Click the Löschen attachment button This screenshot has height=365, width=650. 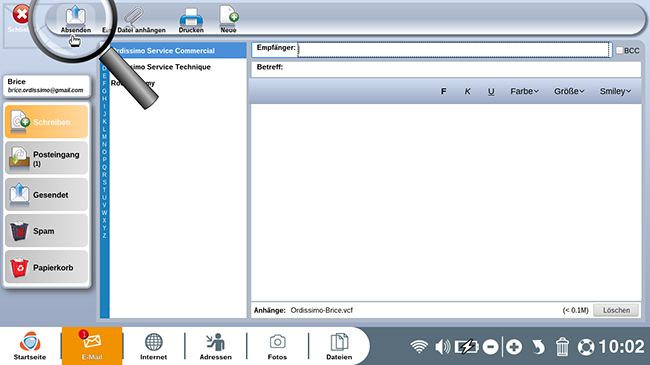coord(616,310)
